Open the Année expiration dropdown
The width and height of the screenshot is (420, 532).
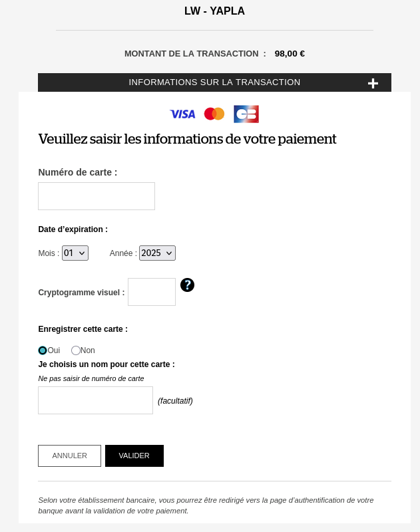point(157,253)
